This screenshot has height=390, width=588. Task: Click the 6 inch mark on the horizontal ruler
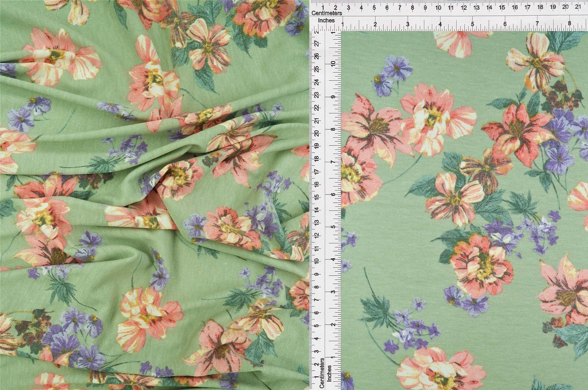pyautogui.click(x=505, y=24)
